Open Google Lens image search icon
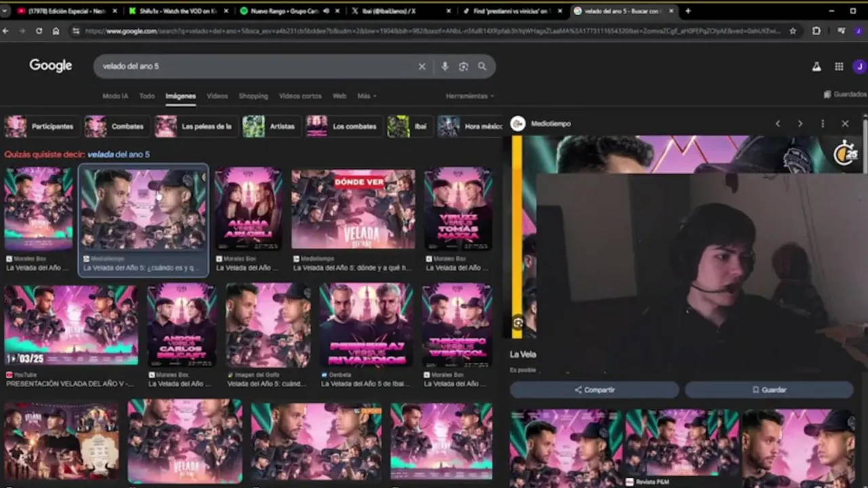The width and height of the screenshot is (868, 488). pos(463,66)
